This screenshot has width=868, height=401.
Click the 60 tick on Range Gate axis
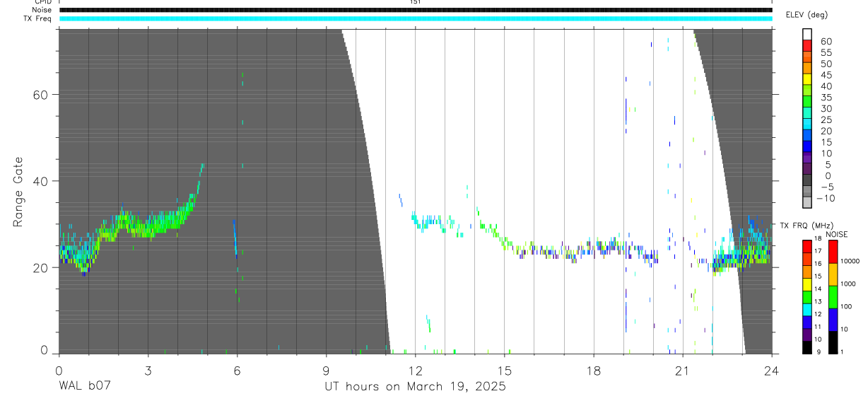pos(41,94)
